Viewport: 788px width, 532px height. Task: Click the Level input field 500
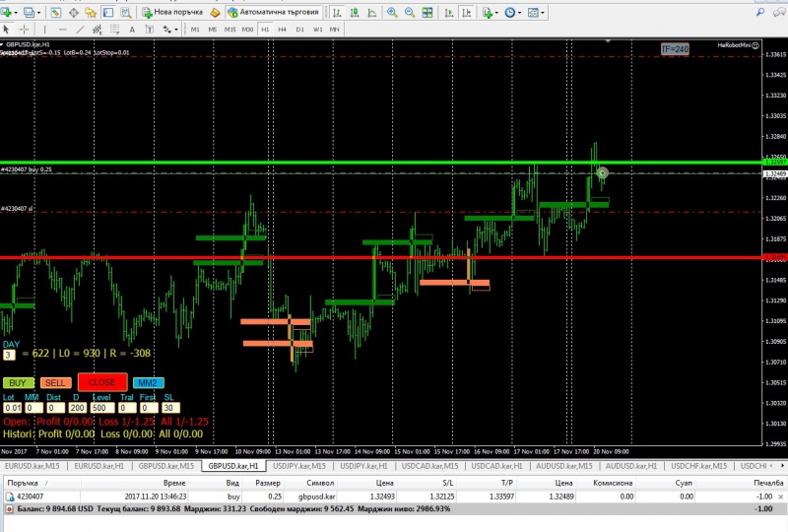click(102, 408)
